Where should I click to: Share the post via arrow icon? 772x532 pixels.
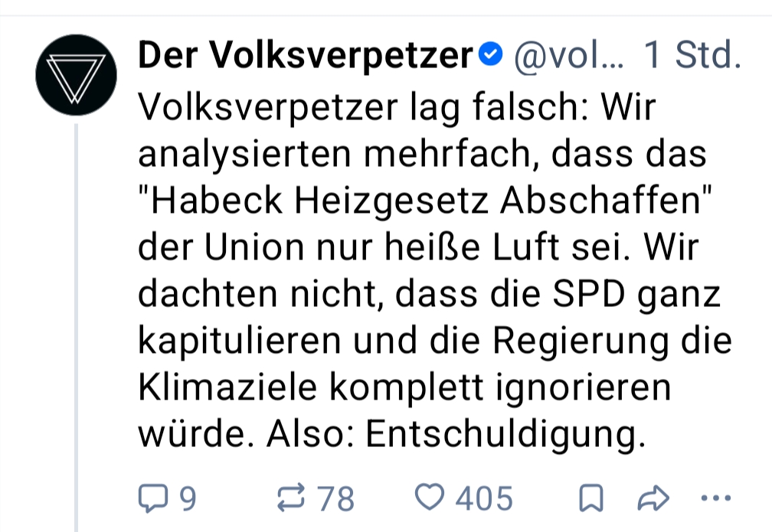click(653, 500)
